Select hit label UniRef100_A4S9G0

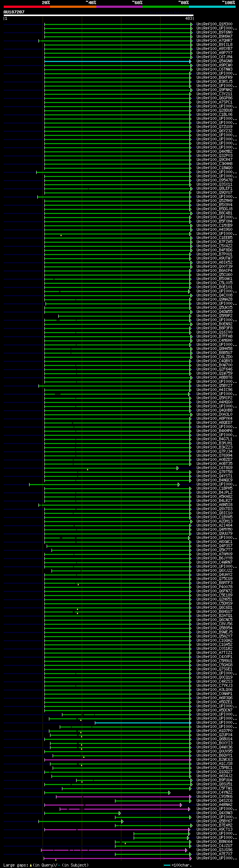(x=214, y=230)
